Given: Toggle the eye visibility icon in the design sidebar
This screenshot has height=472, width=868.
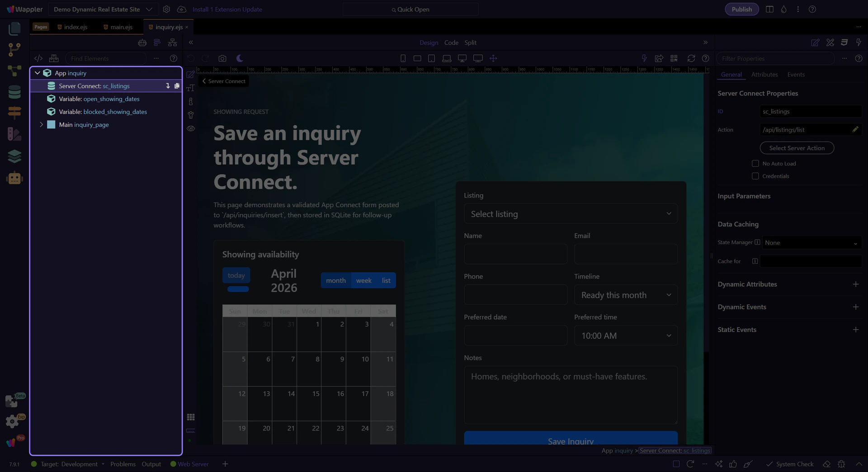Looking at the screenshot, I should point(191,128).
